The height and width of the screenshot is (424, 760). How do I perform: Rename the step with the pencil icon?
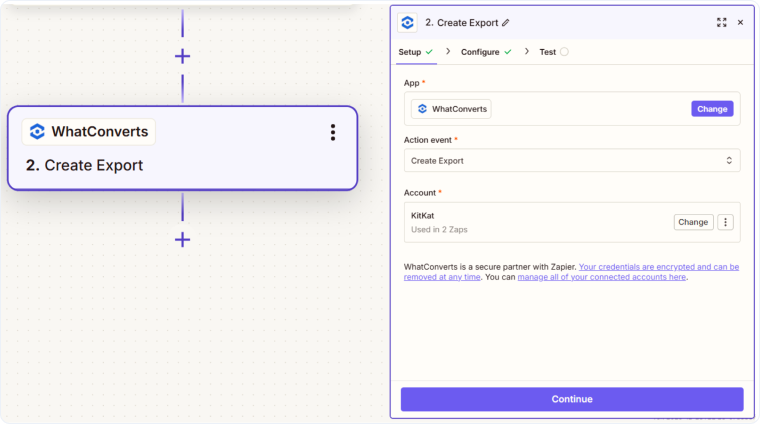(x=506, y=23)
